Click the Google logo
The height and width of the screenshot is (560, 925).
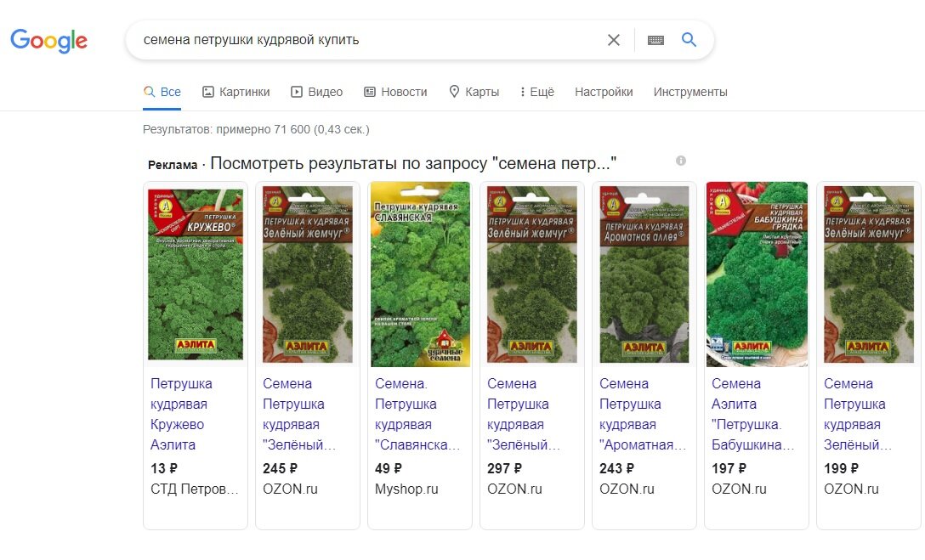[x=48, y=41]
